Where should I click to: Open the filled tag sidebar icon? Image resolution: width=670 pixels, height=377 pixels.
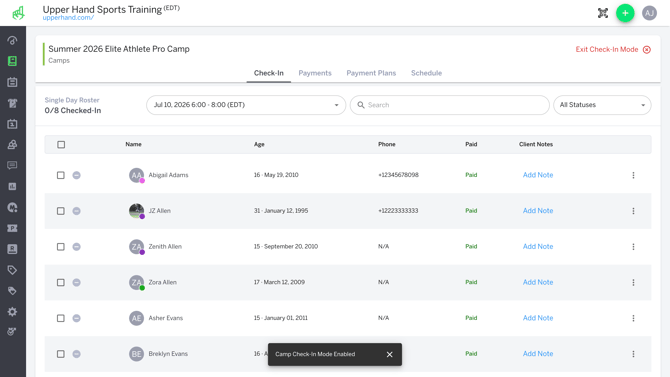coord(12,291)
